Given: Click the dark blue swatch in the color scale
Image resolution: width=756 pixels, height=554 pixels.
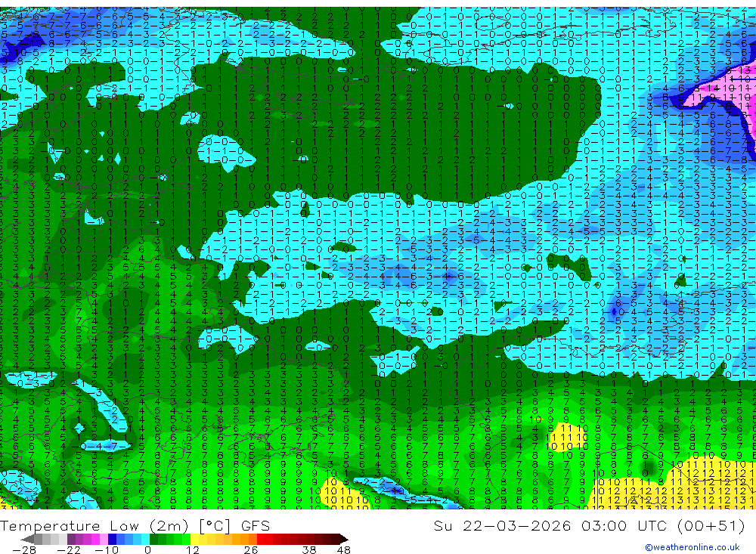Looking at the screenshot, I should click(112, 539).
